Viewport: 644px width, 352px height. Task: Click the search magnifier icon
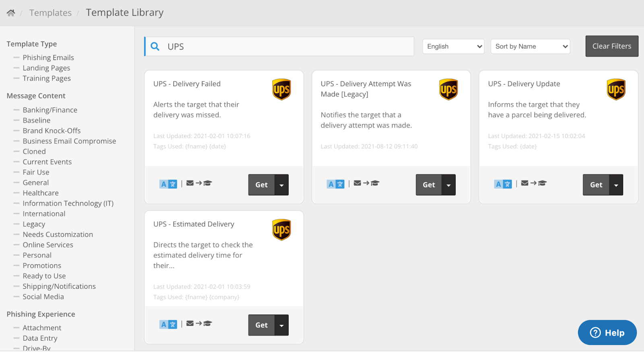click(155, 46)
